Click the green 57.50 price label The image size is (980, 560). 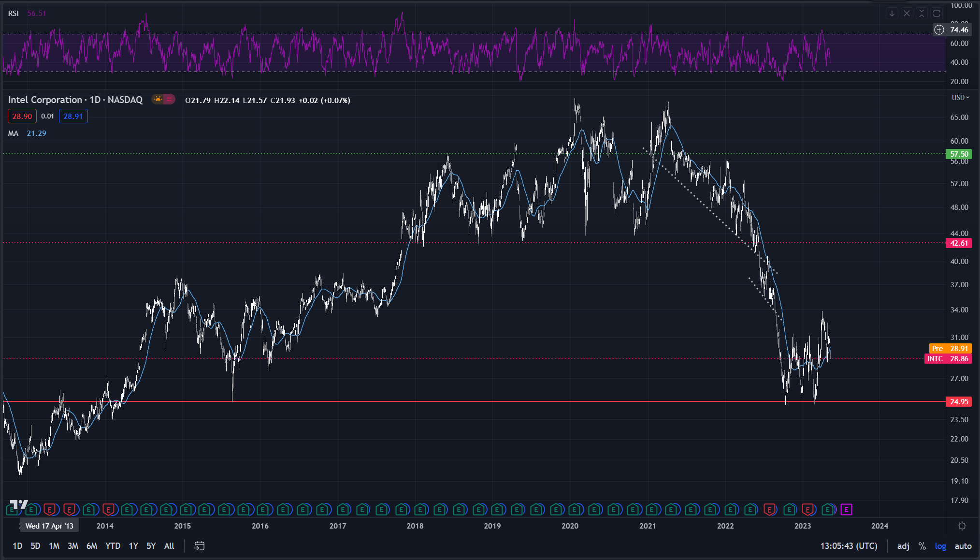959,154
